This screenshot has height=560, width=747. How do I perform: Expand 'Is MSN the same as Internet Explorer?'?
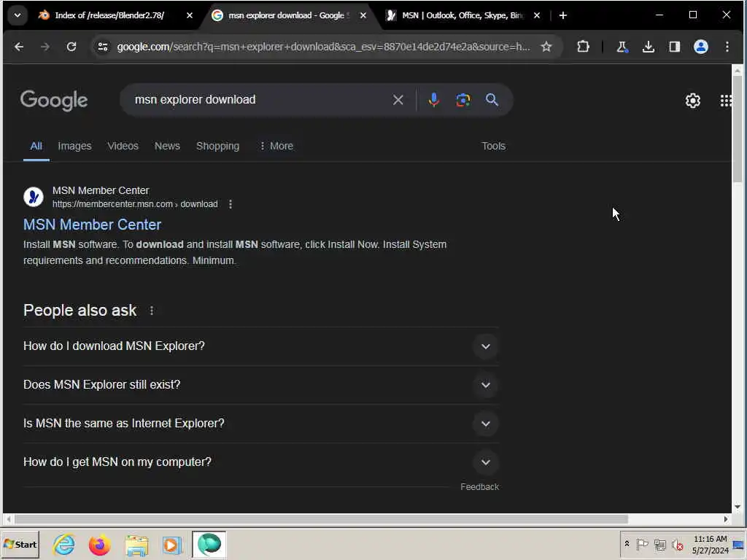(260, 424)
